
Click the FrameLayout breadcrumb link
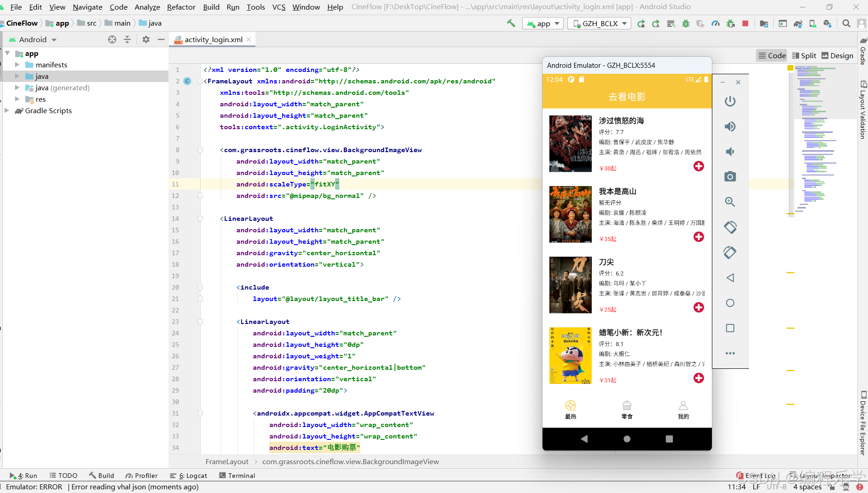tap(227, 461)
